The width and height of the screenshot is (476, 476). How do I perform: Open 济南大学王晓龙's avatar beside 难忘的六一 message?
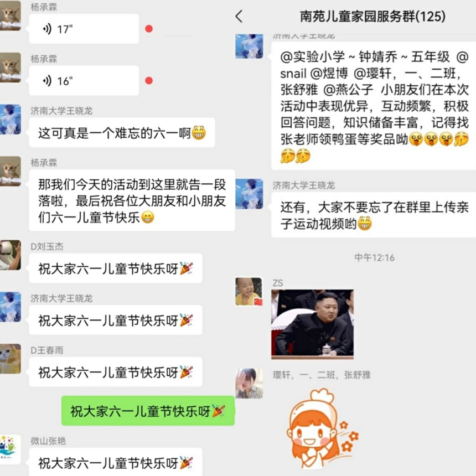coord(11,120)
